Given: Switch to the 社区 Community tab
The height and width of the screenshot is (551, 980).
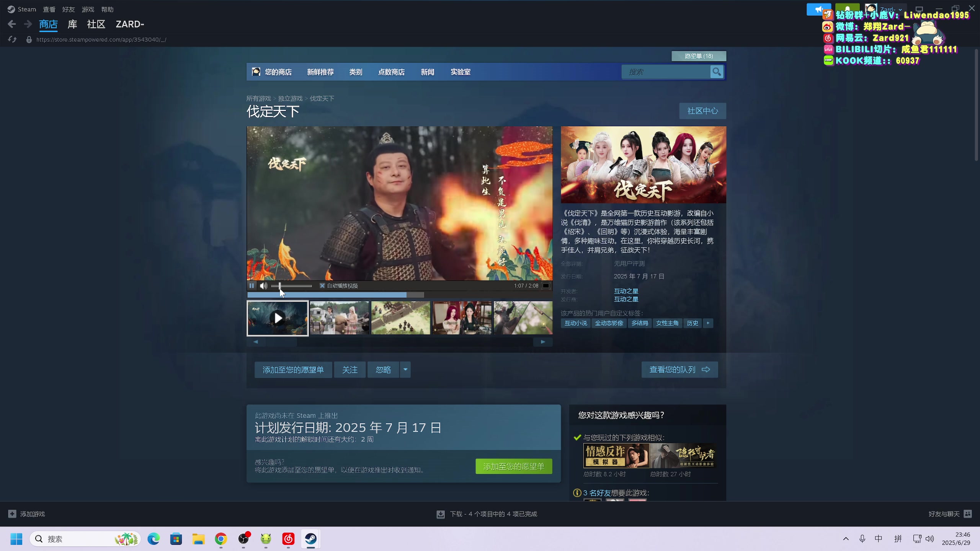Looking at the screenshot, I should 96,24.
